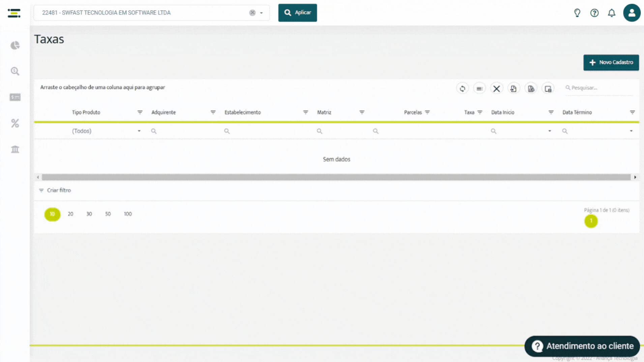Image resolution: width=644 pixels, height=362 pixels.
Task: Open the pie chart dashboard sidebar icon
Action: tap(15, 45)
